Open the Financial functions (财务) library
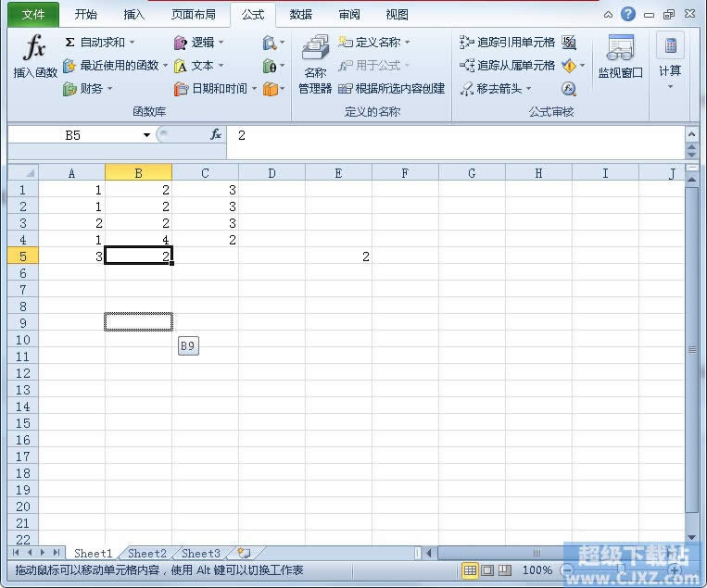This screenshot has width=707, height=588. (x=87, y=89)
